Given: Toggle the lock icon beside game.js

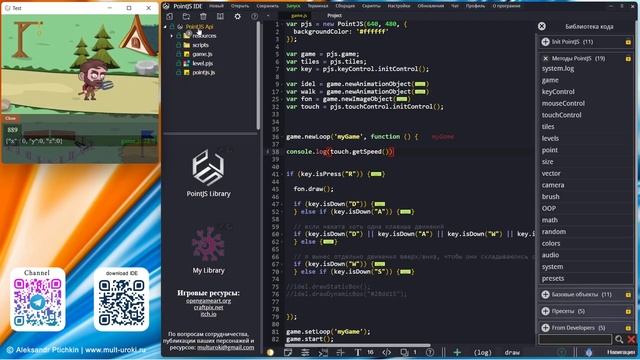Looking at the screenshot, I should pyautogui.click(x=179, y=54).
